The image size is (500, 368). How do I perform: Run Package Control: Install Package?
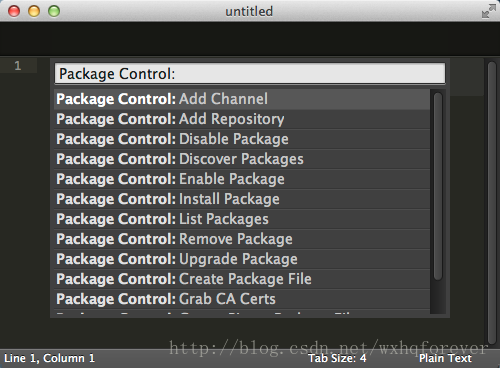tap(242, 199)
